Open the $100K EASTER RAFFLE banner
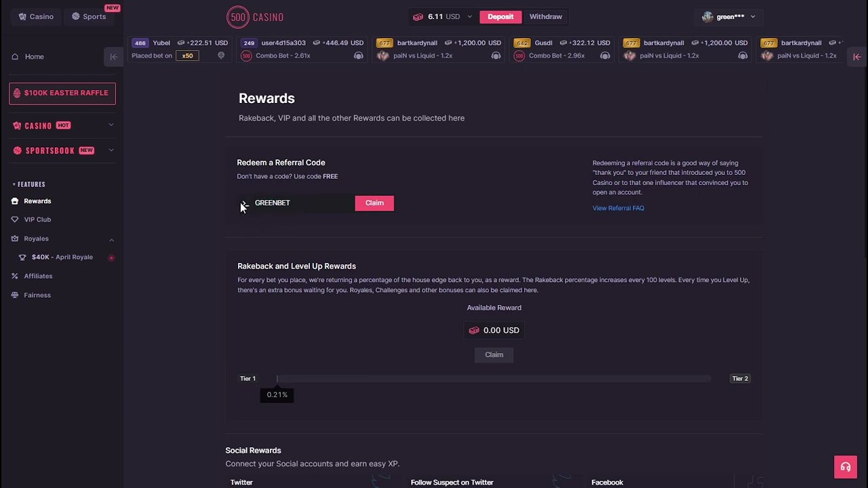The height and width of the screenshot is (488, 868). (x=62, y=94)
